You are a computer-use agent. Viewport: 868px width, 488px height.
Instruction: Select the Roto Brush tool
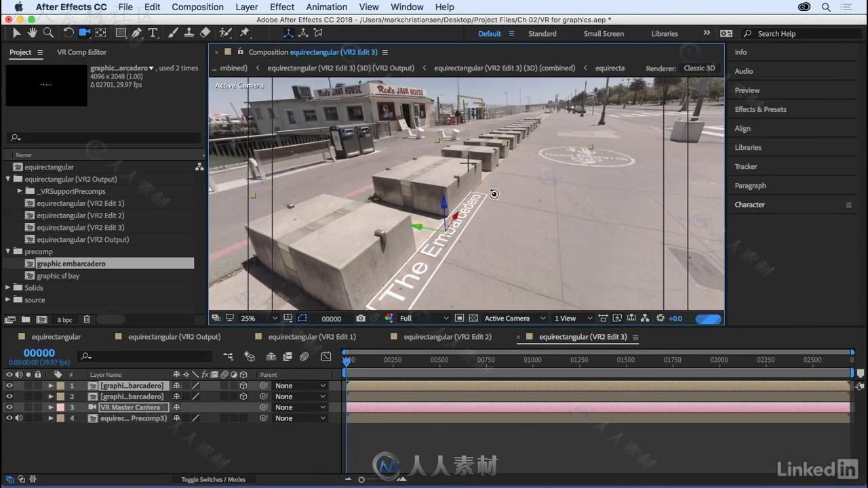pyautogui.click(x=225, y=33)
